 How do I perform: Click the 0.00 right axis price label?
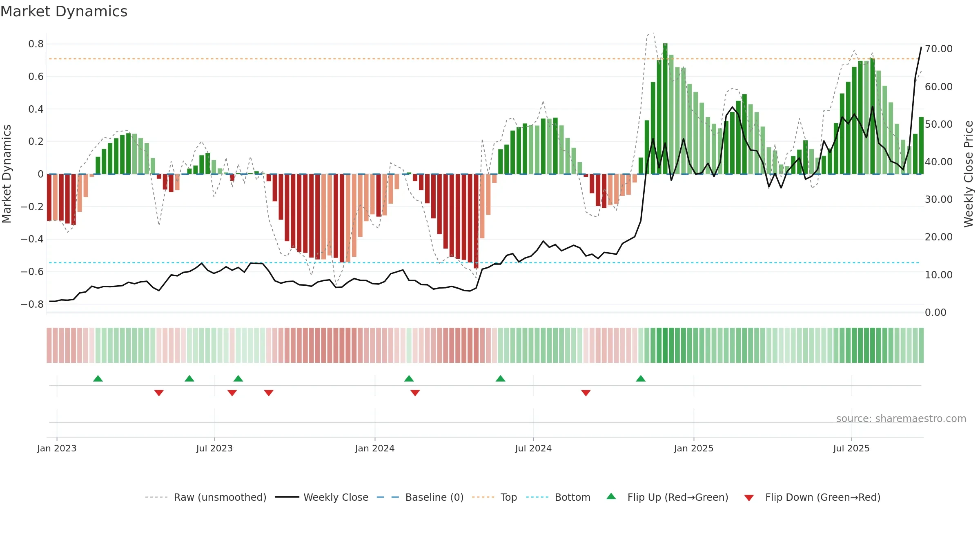pos(935,313)
